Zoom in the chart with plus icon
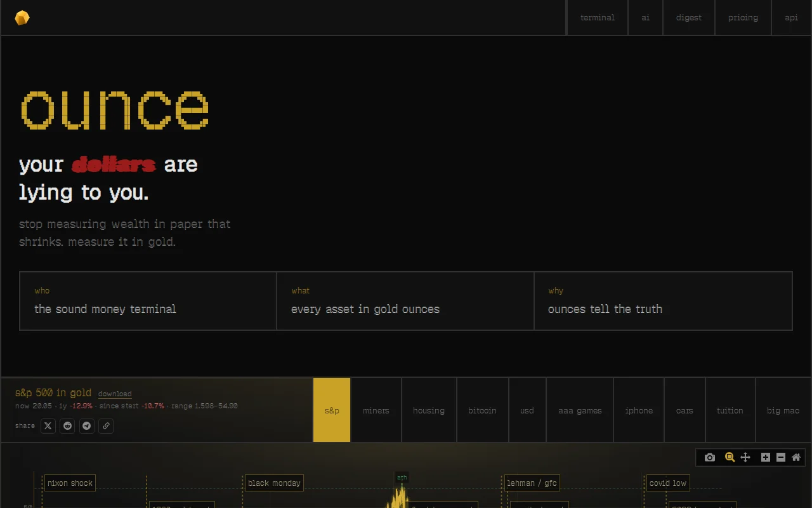 [766, 457]
